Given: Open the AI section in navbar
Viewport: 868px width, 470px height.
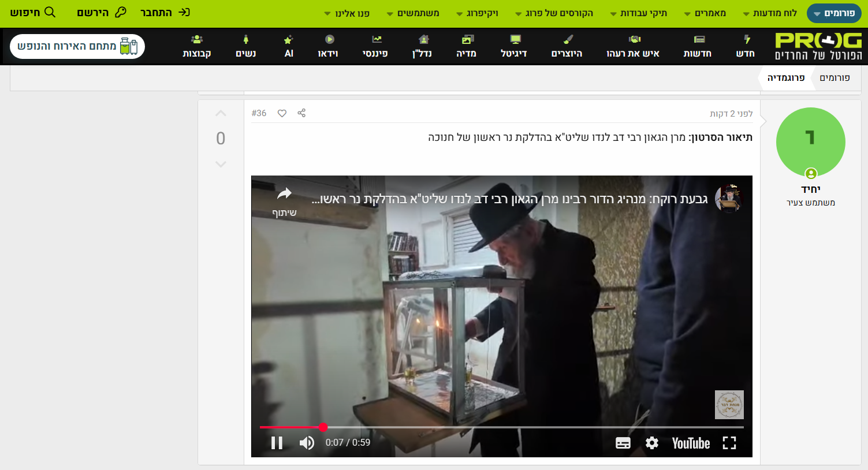Looking at the screenshot, I should pyautogui.click(x=289, y=46).
